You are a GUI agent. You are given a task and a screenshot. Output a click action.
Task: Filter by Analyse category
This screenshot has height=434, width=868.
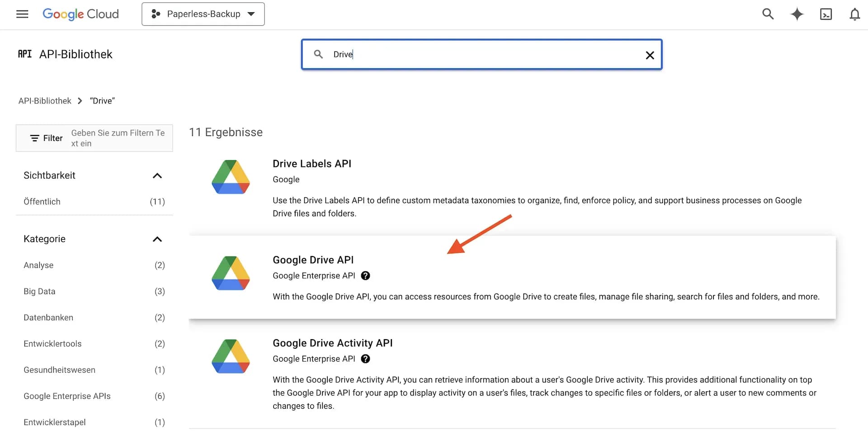[94, 265]
